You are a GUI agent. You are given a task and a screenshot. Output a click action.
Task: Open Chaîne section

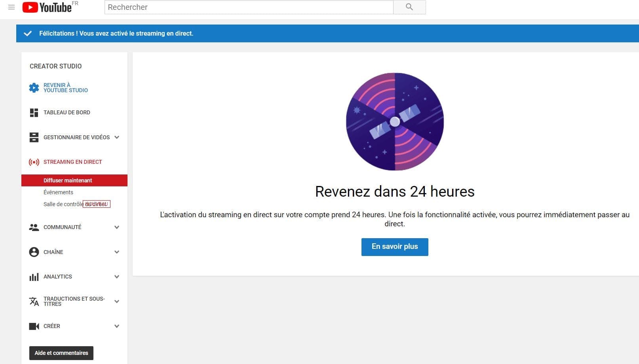[x=53, y=252]
